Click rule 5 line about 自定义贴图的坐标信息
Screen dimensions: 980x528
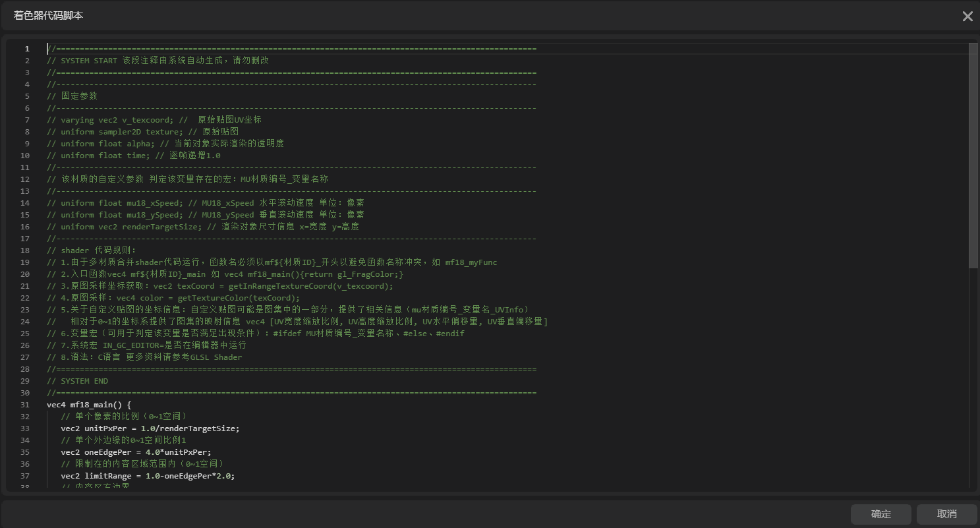288,310
